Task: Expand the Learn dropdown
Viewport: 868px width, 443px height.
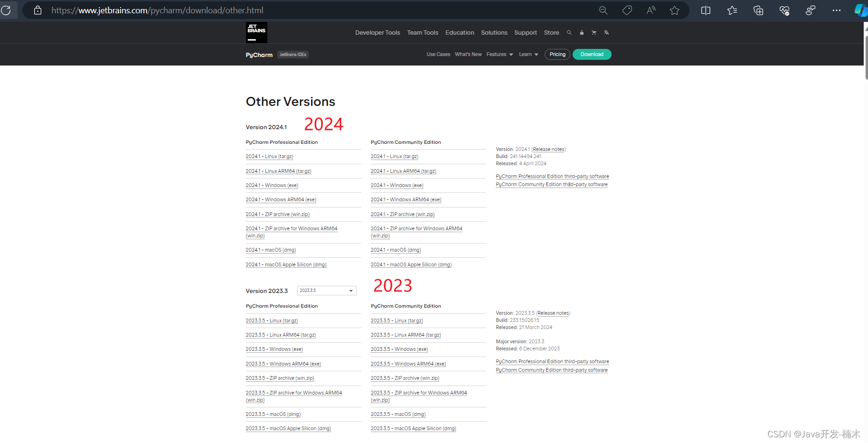Action: 528,55
